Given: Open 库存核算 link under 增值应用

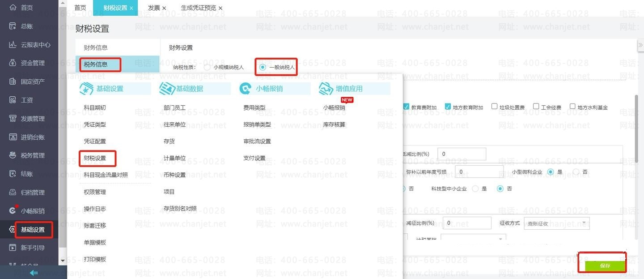Looking at the screenshot, I should pos(334,124).
